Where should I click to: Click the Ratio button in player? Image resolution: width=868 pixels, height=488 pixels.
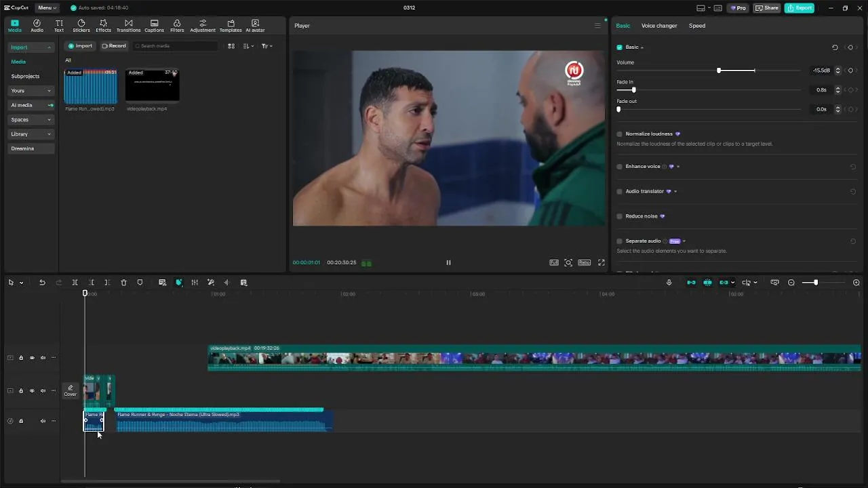[584, 262]
